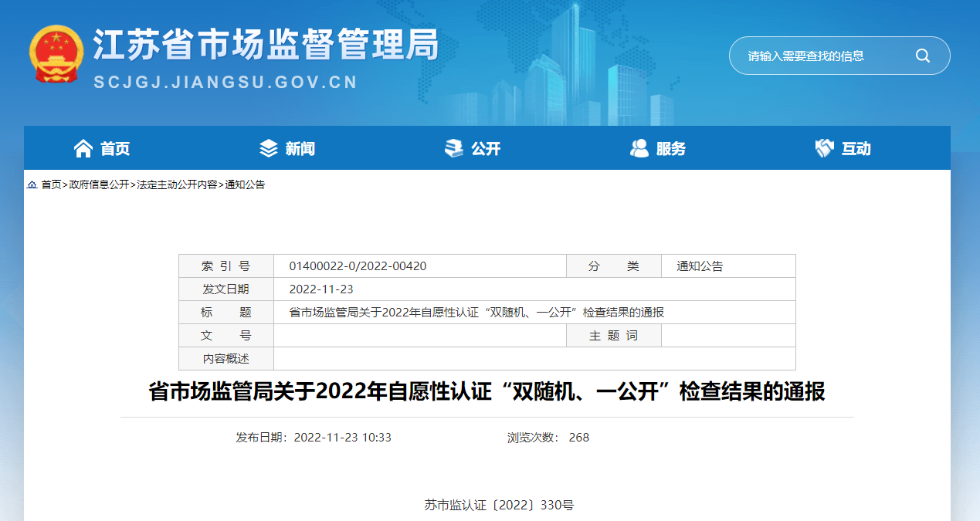Click the house icon beside 首页 in navigation
Viewport: 980px width, 521px height.
tap(83, 148)
